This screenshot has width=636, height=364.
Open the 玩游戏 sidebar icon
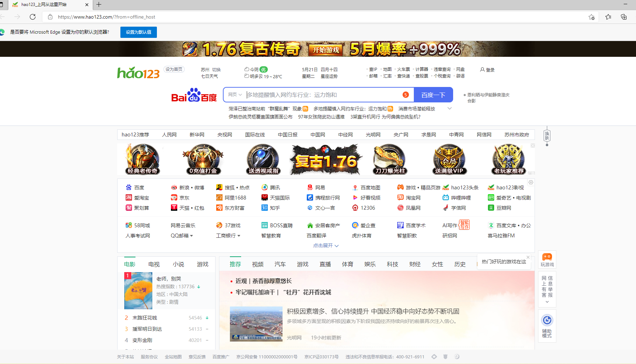pos(547,260)
